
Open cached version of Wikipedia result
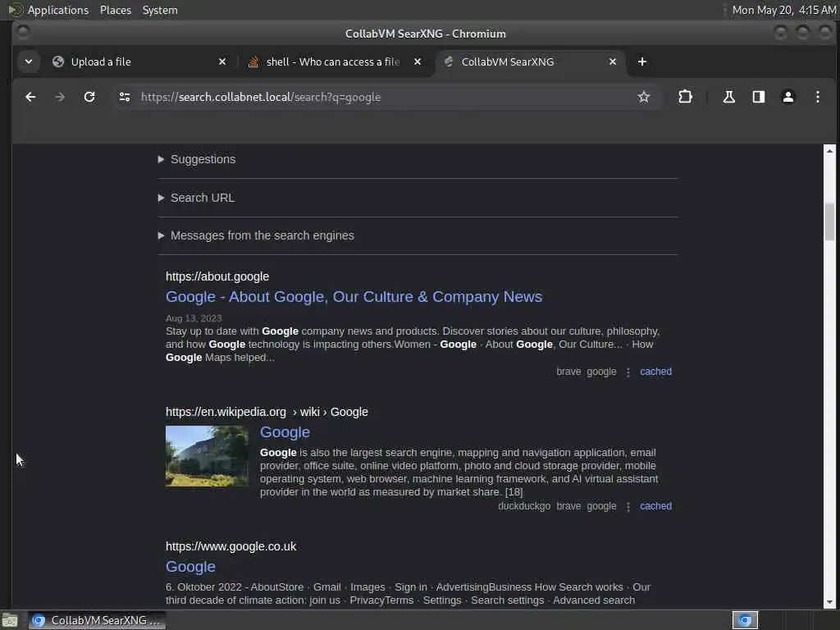tap(655, 505)
